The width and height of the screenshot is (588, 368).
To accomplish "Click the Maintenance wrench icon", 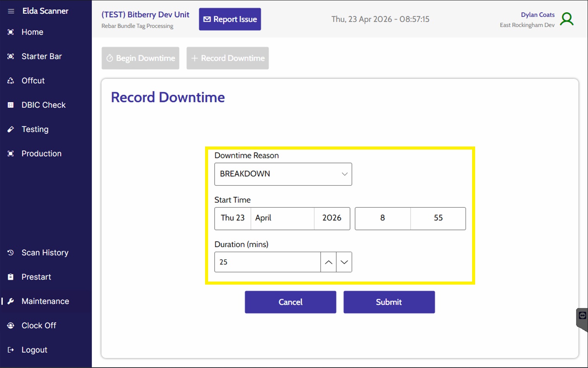I will coord(11,301).
